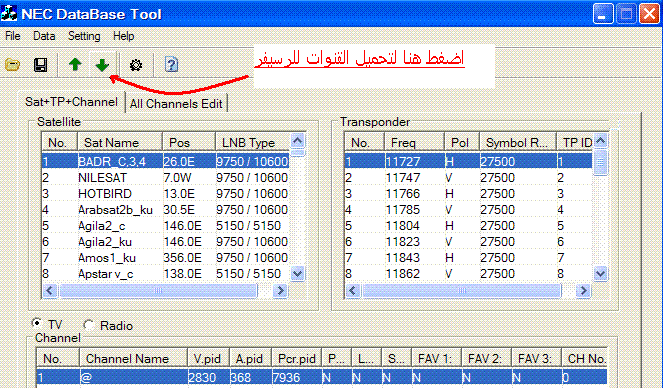Select the BADR_C,3,4 satellite row
This screenshot has height=390, width=664.
[166, 161]
